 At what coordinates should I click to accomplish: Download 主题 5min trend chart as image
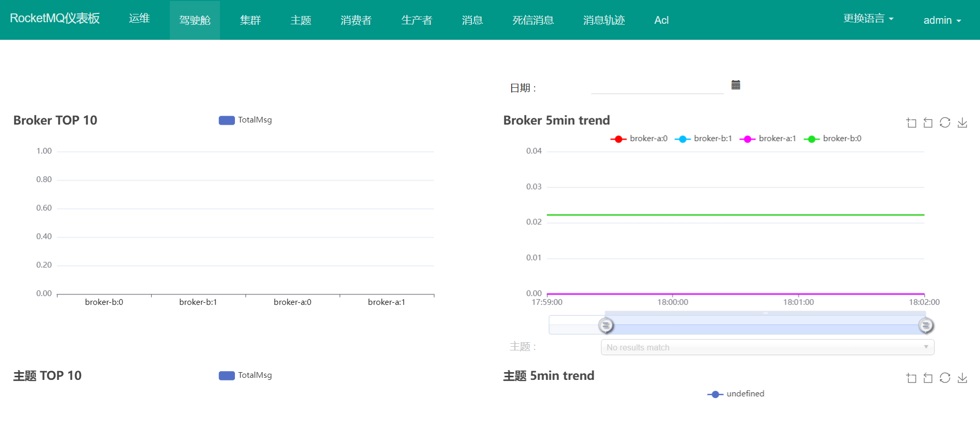click(962, 378)
